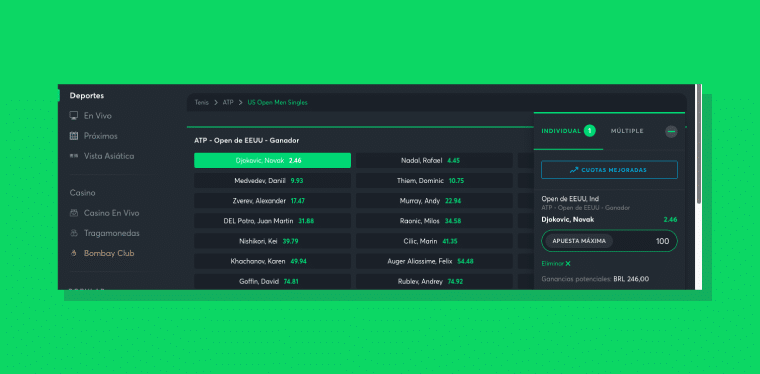Switch to Vista Asiática
The width and height of the screenshot is (760, 374).
click(109, 156)
